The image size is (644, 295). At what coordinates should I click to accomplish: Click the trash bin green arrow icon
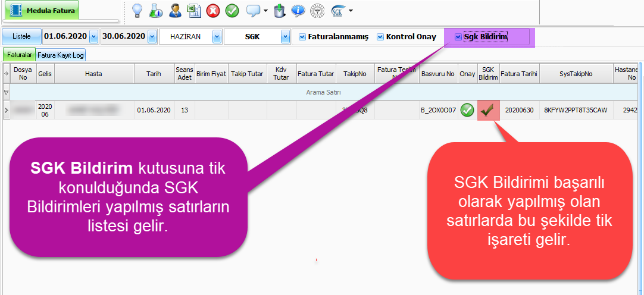(279, 10)
